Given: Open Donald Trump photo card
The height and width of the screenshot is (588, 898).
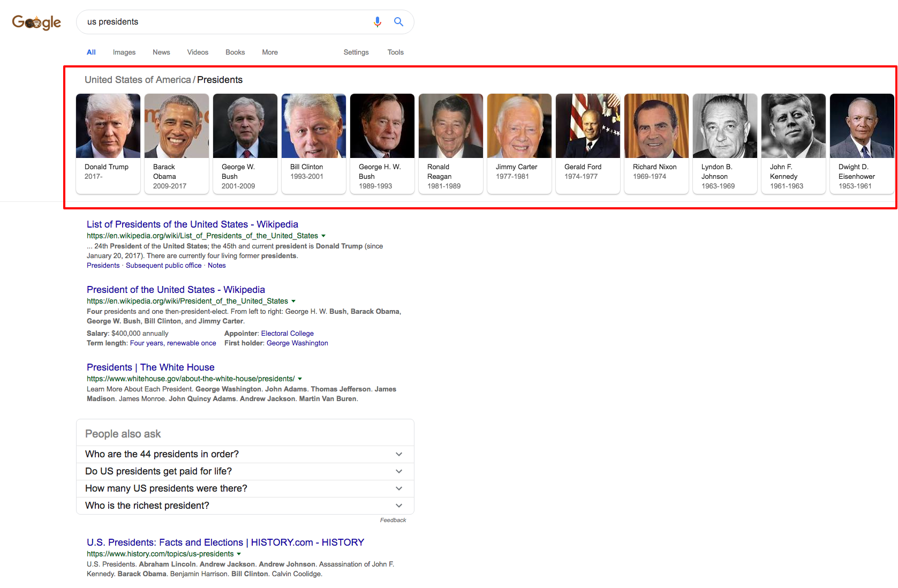Looking at the screenshot, I should point(108,144).
